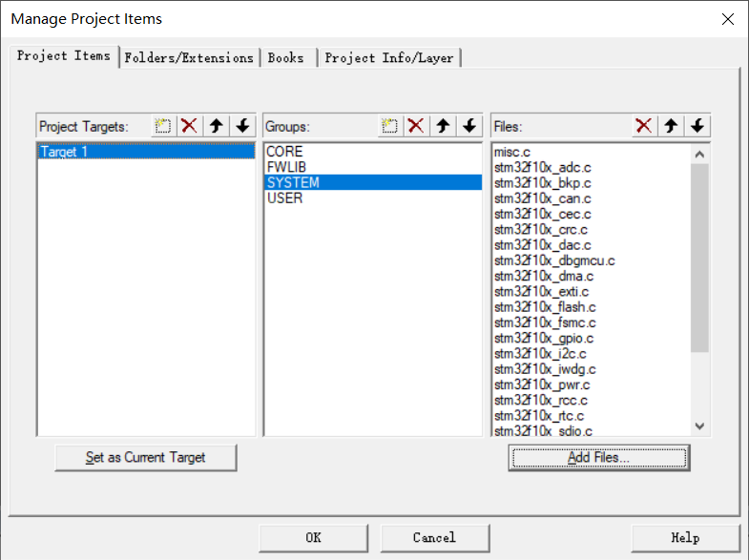This screenshot has width=749, height=560.
Task: Click the Files list scrollbar thumb
Action: tap(699, 258)
